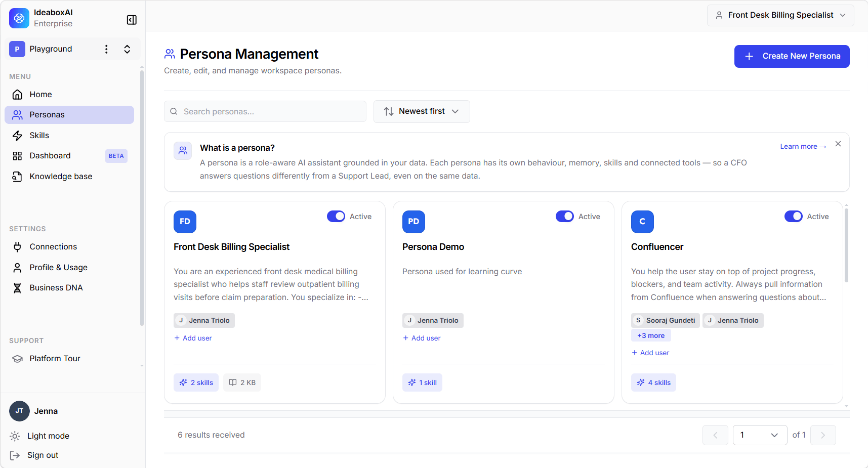Click the 2 skills badge
Image resolution: width=868 pixels, height=468 pixels.
(x=196, y=382)
